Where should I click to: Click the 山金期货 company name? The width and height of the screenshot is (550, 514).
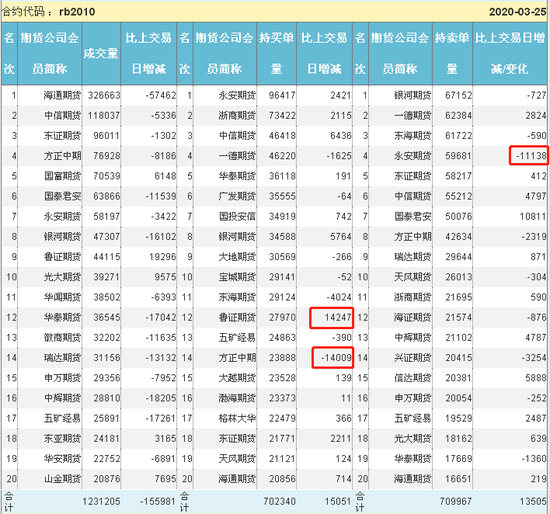pos(62,479)
